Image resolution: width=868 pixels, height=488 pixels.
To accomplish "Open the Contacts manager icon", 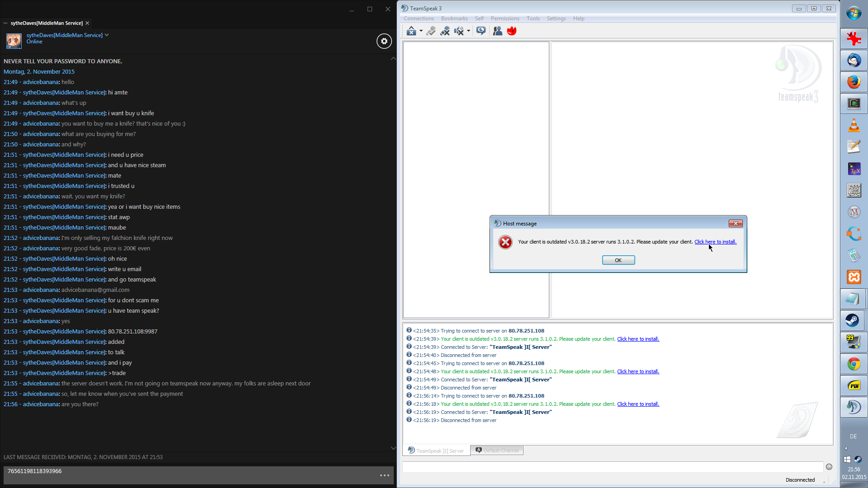I will tap(497, 31).
